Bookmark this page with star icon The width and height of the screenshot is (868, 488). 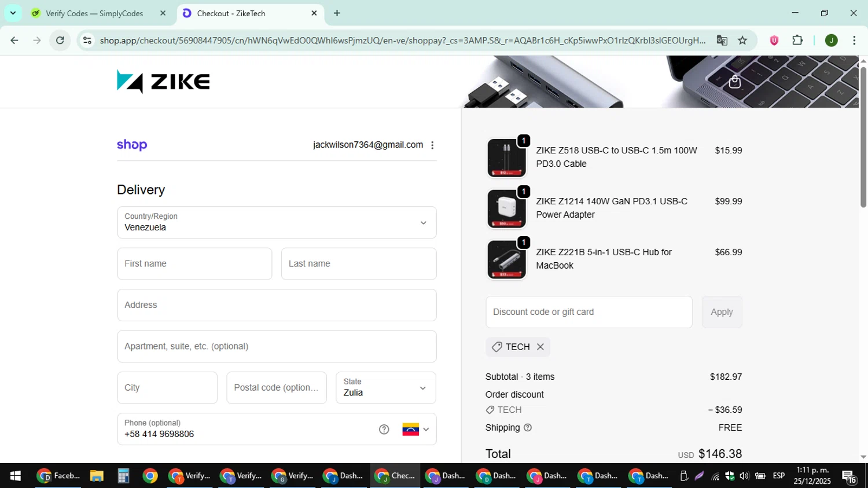click(x=742, y=41)
